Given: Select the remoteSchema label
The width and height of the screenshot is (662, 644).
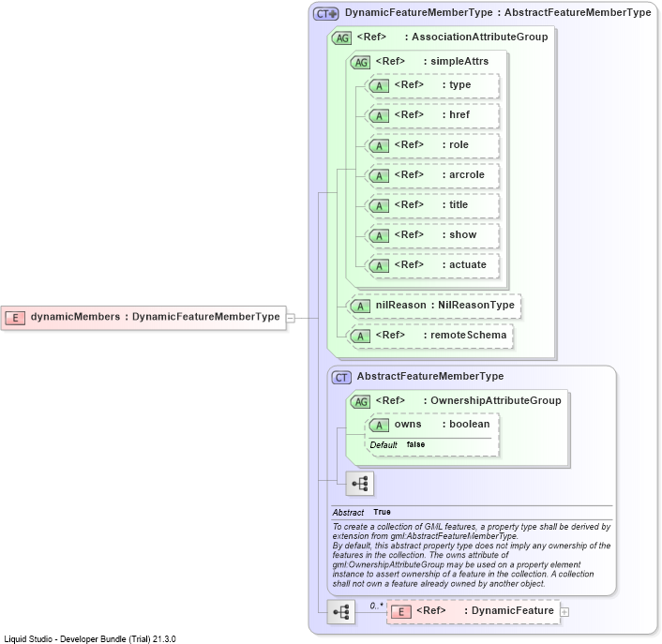Looking at the screenshot, I should [x=468, y=335].
